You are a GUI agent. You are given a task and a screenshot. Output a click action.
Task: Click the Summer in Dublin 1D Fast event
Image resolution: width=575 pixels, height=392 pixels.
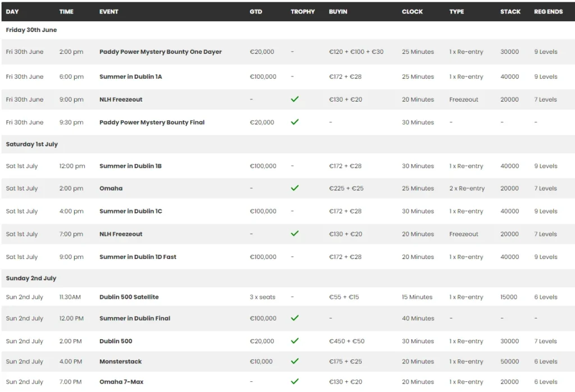pos(138,257)
